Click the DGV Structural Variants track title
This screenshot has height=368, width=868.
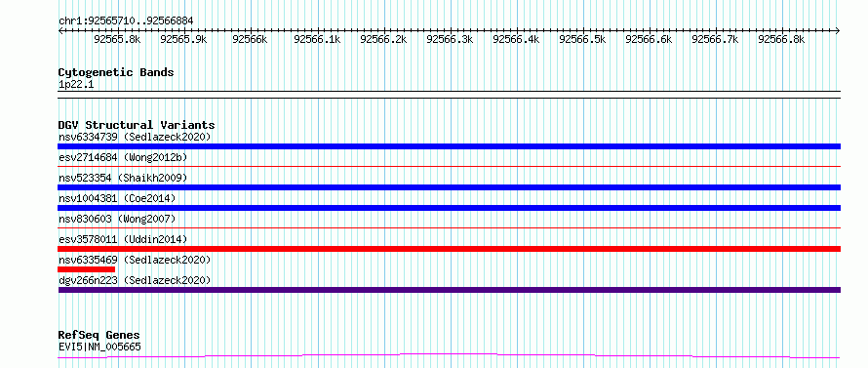(137, 125)
